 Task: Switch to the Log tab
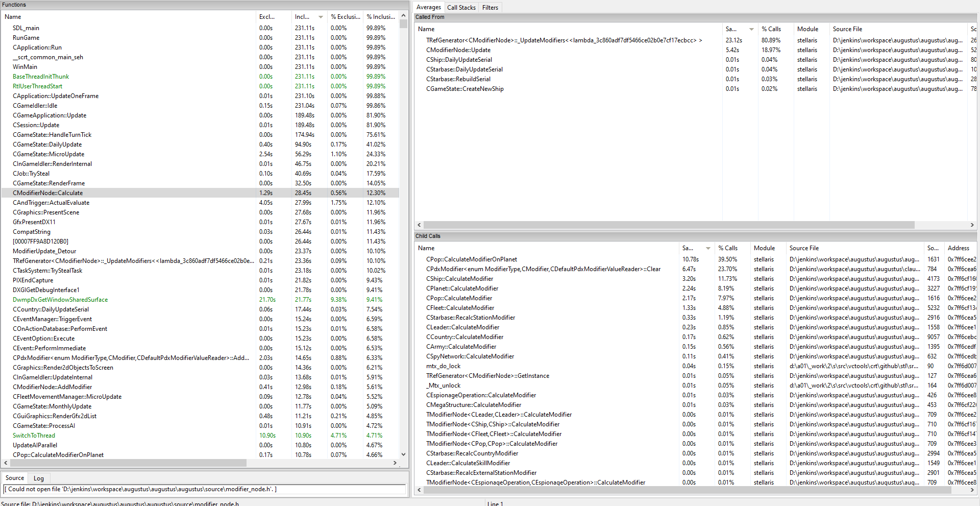click(38, 478)
